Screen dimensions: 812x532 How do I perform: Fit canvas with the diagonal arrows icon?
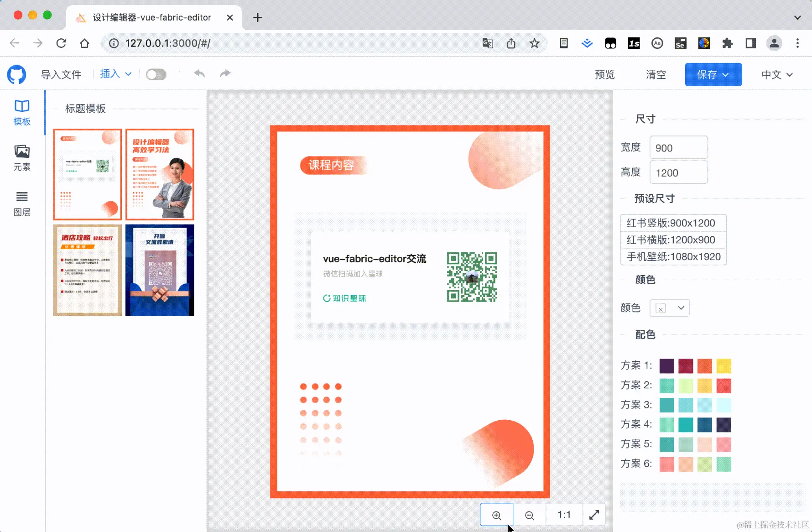[594, 515]
